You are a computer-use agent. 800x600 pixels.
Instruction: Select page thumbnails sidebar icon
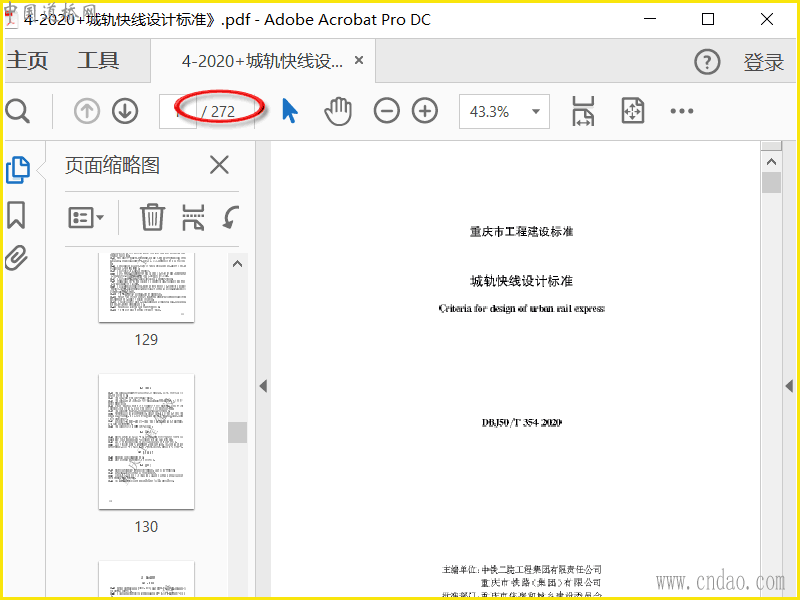click(x=18, y=169)
